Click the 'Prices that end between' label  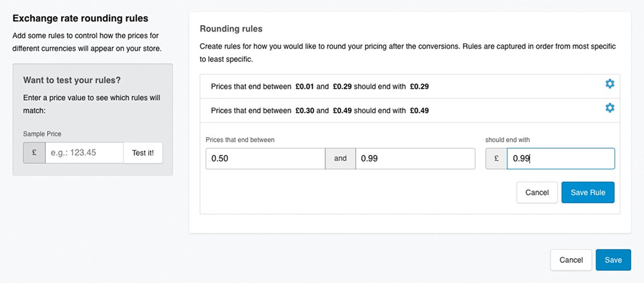point(236,139)
